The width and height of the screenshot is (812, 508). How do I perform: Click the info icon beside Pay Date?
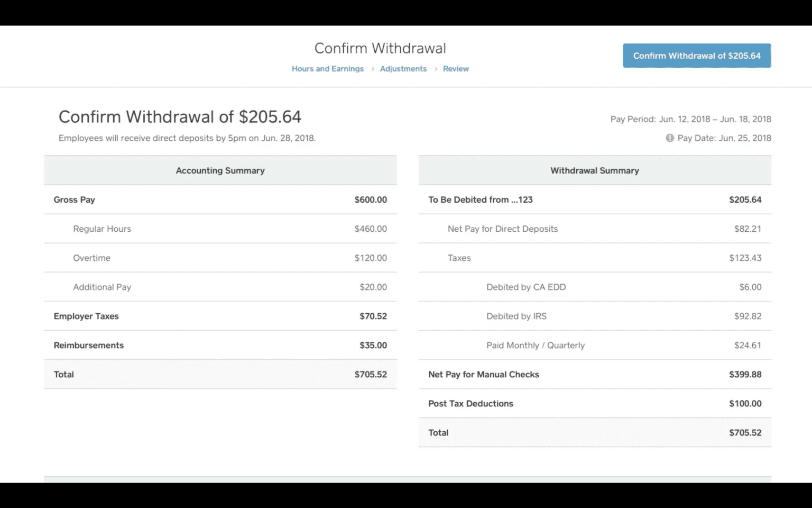669,138
